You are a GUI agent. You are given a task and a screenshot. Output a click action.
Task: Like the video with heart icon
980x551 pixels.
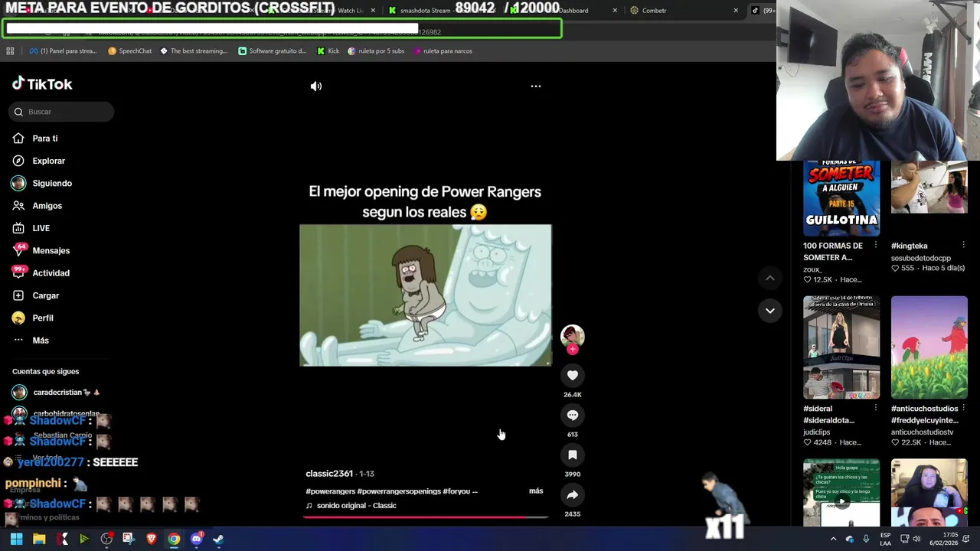coord(572,375)
